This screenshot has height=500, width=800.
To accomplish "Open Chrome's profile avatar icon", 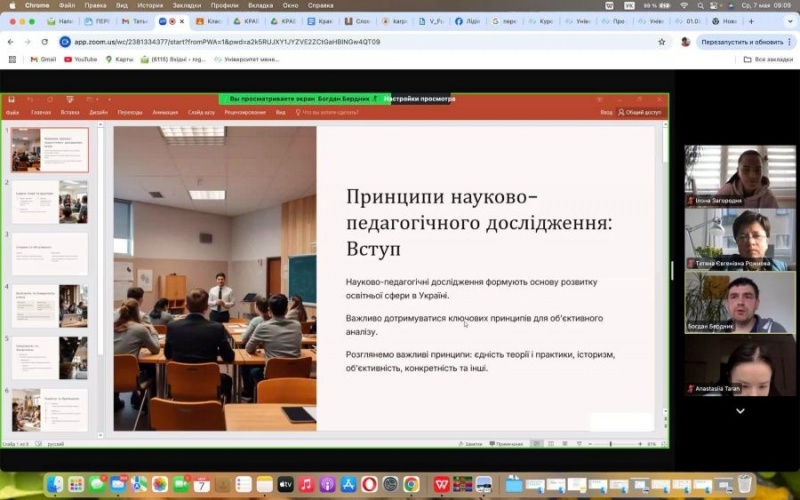I will click(685, 42).
